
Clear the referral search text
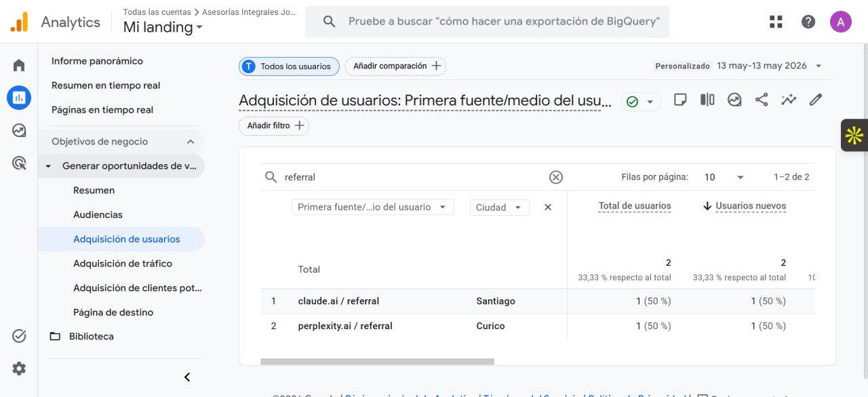(x=556, y=177)
